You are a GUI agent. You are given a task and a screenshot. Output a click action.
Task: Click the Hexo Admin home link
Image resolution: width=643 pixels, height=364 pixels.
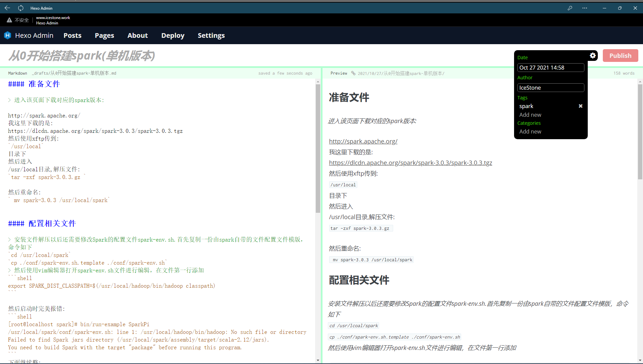[34, 35]
